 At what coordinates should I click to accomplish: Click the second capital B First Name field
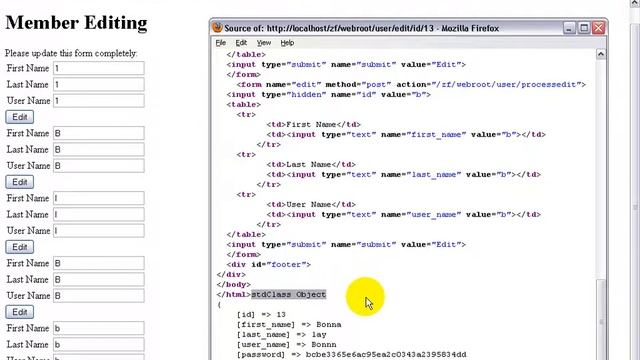click(99, 263)
